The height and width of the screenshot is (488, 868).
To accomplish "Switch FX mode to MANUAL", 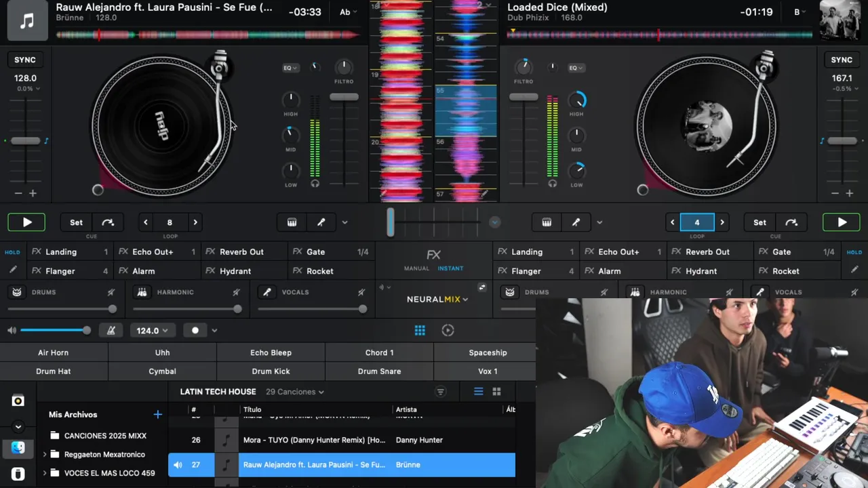I will 416,268.
